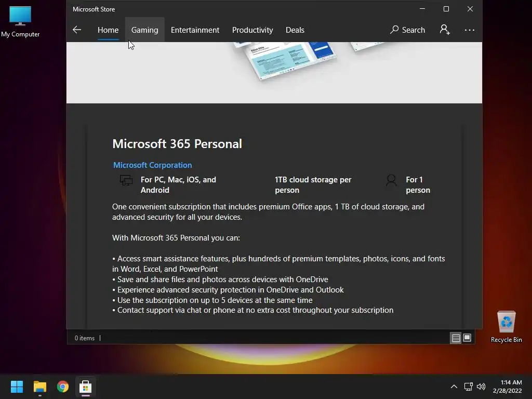This screenshot has height=399, width=532.
Task: Open the Microsoft Corporation publisher link
Action: tap(152, 165)
